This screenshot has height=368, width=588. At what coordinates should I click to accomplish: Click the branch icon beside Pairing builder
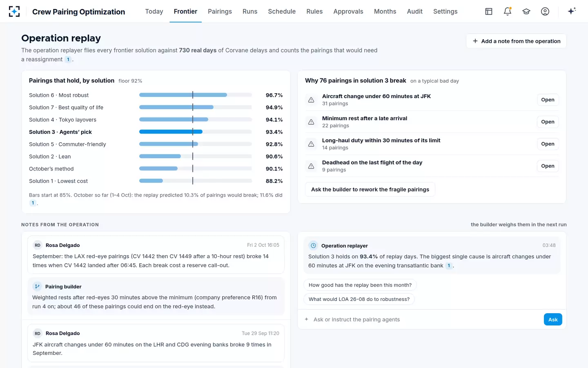click(37, 287)
